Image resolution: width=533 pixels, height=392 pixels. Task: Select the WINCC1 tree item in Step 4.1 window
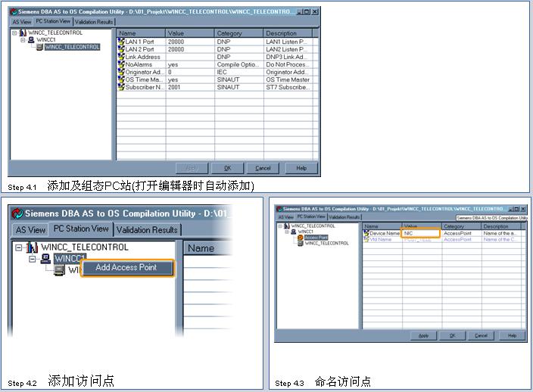coord(46,40)
